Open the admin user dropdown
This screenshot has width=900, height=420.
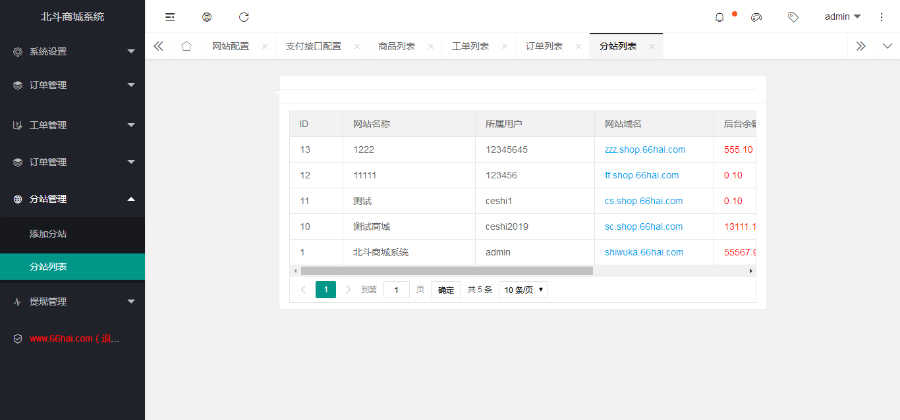842,17
